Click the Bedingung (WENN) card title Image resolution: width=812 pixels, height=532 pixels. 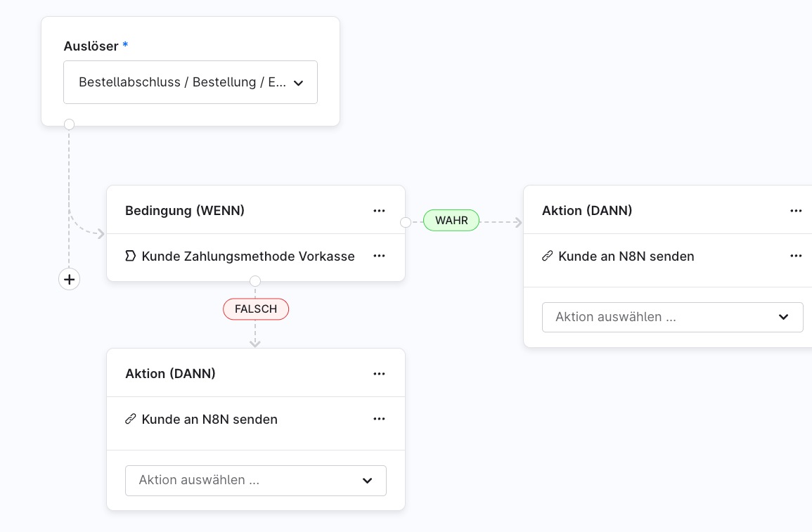tap(185, 211)
